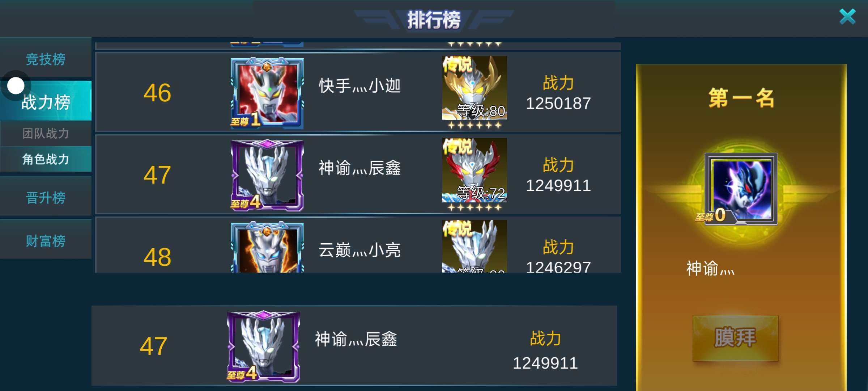Tap the white floating assist circle

(x=16, y=86)
